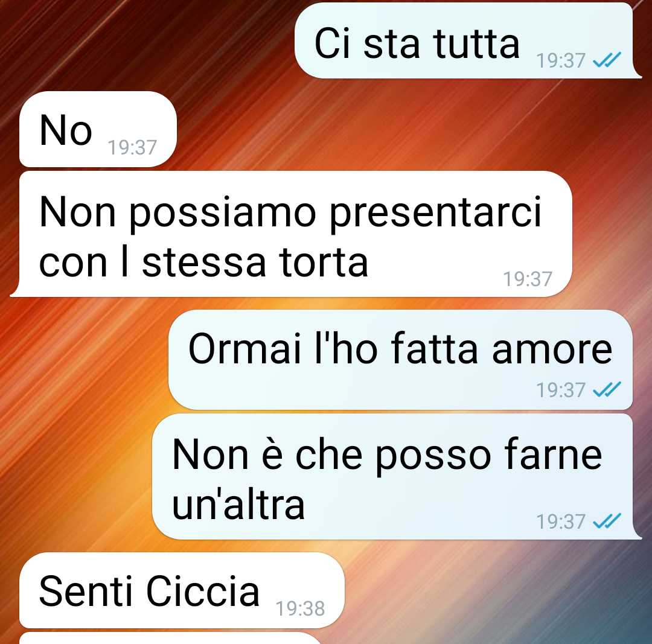Tap the word "amore" in the sent message

point(552,349)
